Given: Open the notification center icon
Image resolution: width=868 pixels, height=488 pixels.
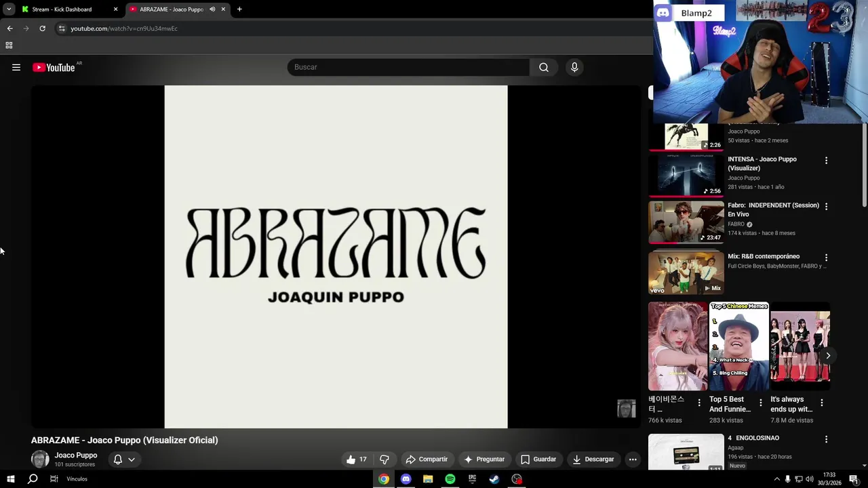Looking at the screenshot, I should click(854, 479).
